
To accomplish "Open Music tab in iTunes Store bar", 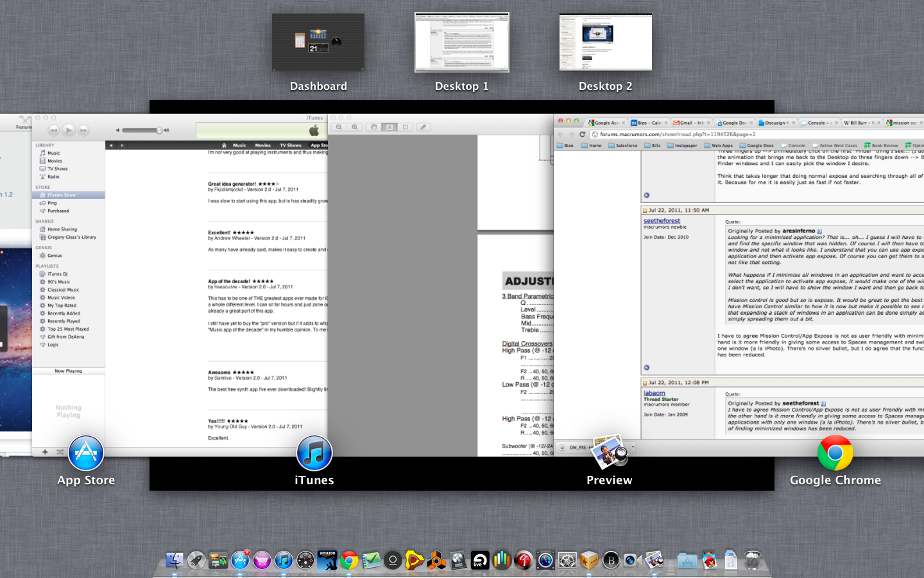I will [x=239, y=145].
